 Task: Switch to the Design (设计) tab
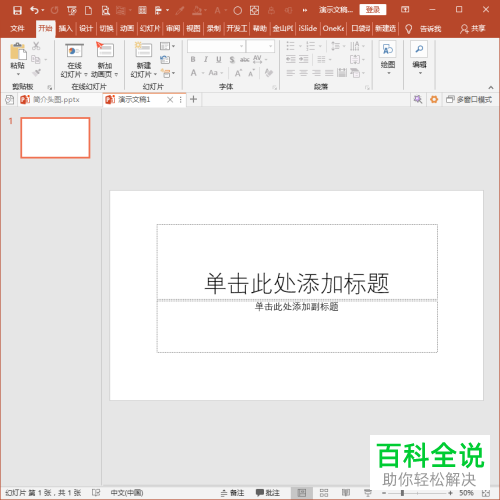pyautogui.click(x=86, y=29)
